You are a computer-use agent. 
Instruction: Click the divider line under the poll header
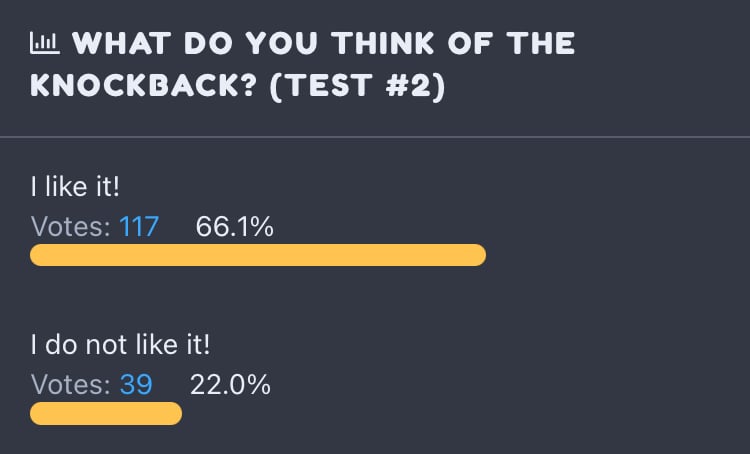coord(375,137)
